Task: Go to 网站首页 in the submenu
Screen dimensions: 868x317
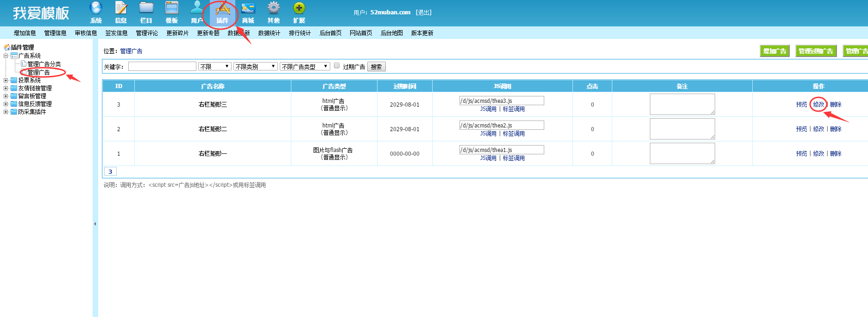Action: 361,33
